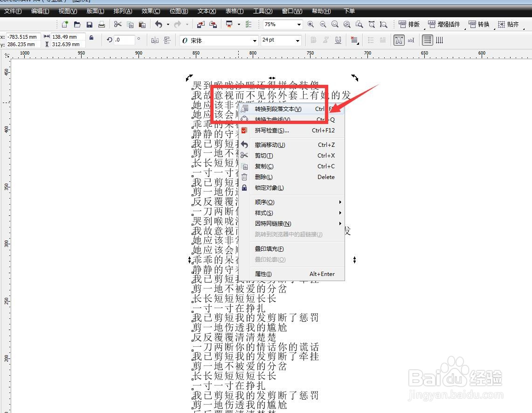532x413 pixels.
Task: Click the Zoom to Selected icon
Action: (x=335, y=24)
